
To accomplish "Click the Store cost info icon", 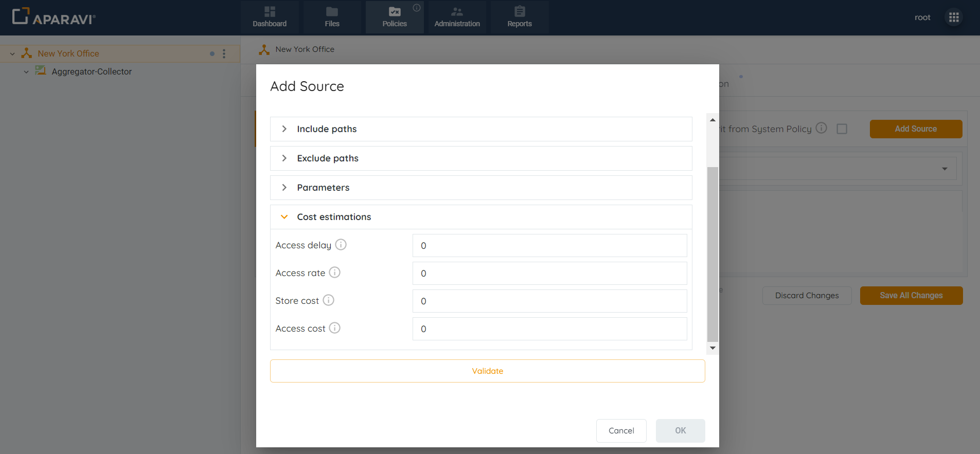I will 328,300.
